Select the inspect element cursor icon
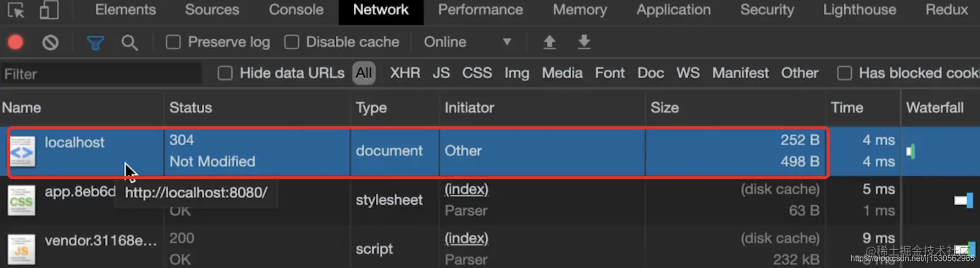The height and width of the screenshot is (268, 980). [x=16, y=10]
